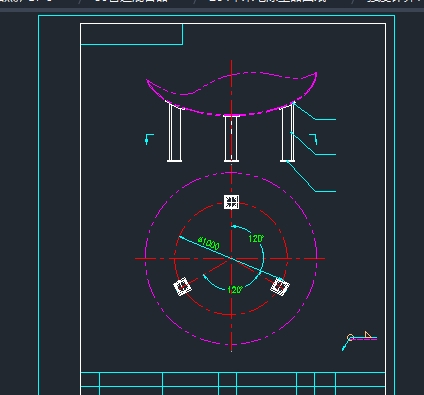Click the left cyan section cut mark
Viewport: 424px width, 395px height.
click(x=149, y=139)
